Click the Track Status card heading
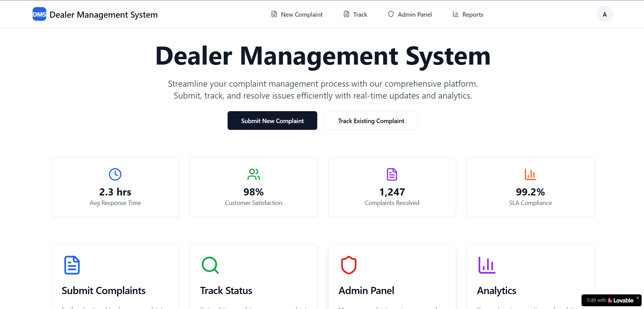 coord(226,291)
